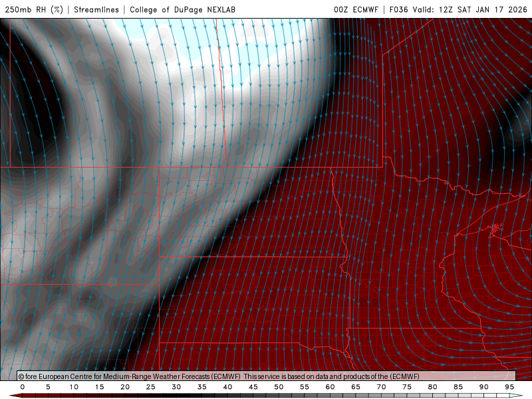
Task: Click the "35" label on the color scale
Action: click(x=202, y=387)
